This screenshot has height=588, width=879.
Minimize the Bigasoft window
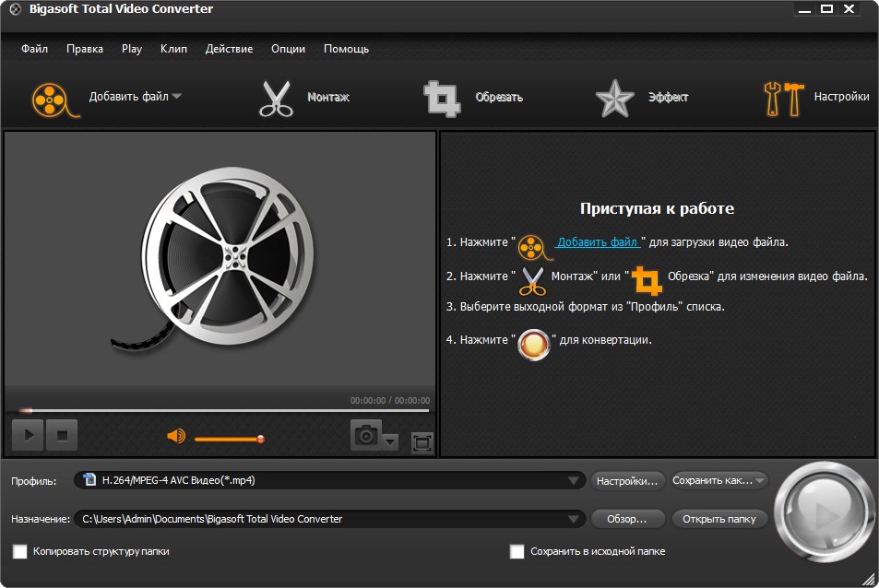(805, 9)
